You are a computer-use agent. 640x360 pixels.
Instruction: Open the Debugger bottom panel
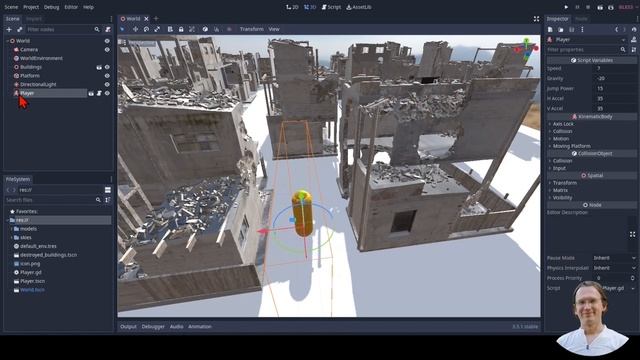[153, 327]
